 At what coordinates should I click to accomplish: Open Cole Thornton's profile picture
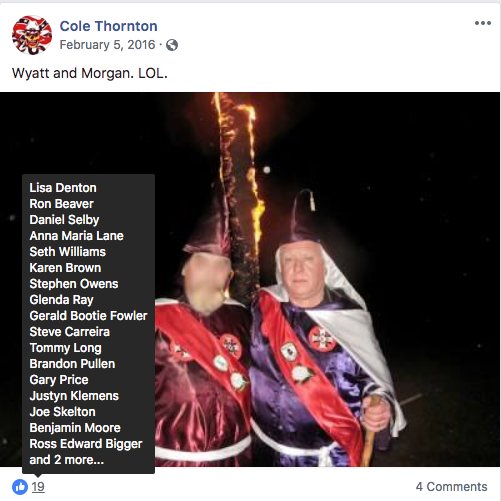pyautogui.click(x=32, y=35)
